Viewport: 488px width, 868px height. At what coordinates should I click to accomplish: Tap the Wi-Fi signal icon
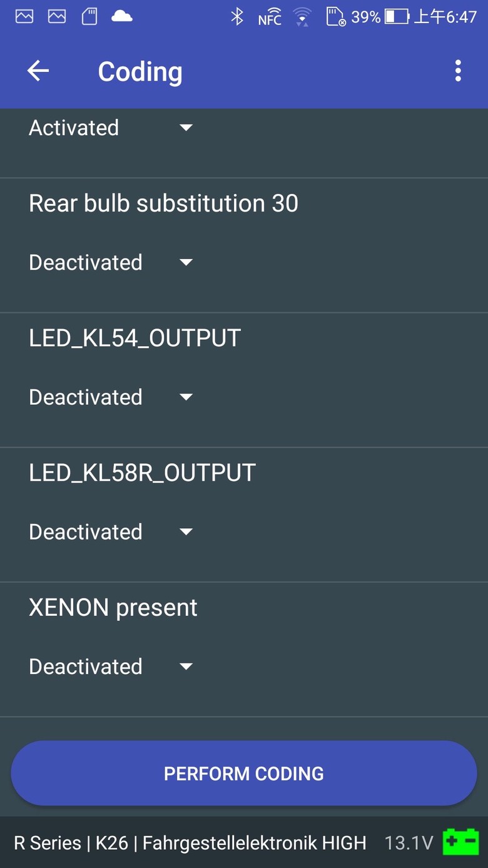(302, 17)
